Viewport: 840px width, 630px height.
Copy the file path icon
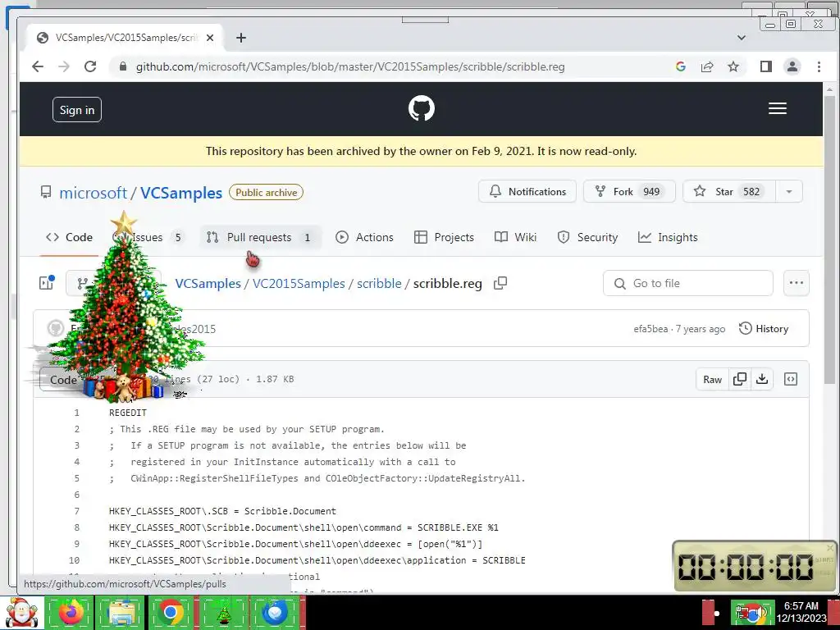(x=500, y=283)
